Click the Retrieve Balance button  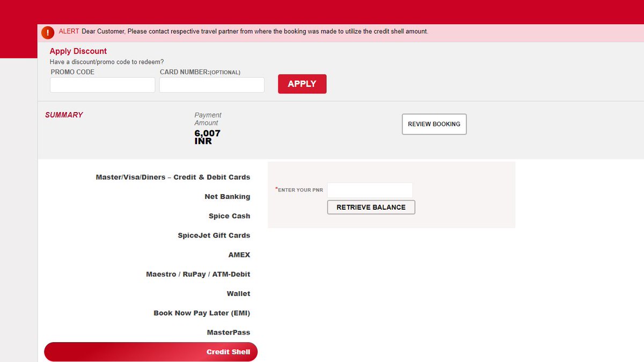371,207
